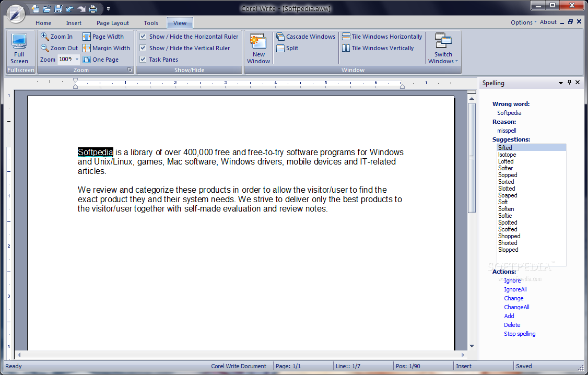
Task: Click the ChangeAll link
Action: pyautogui.click(x=517, y=307)
